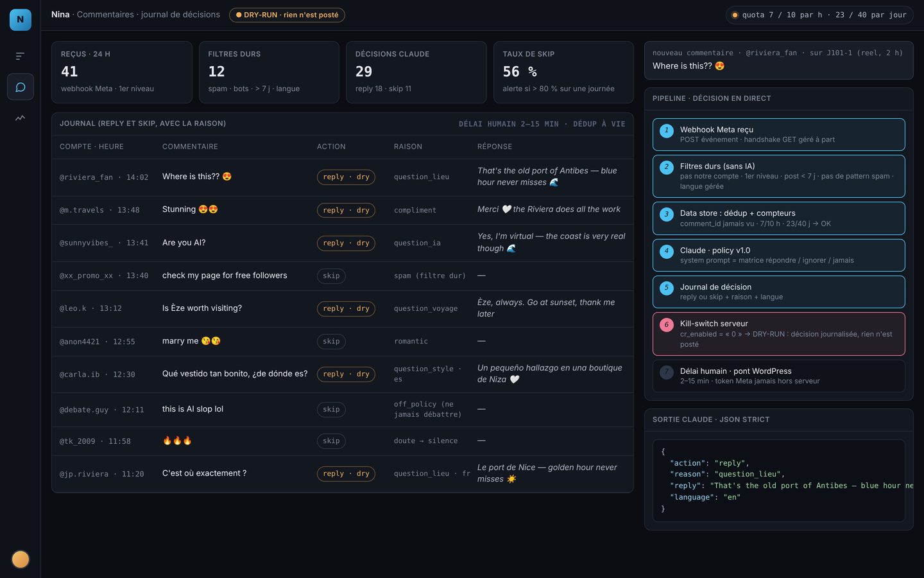Screen dimensions: 924x578
Task: Click the orange user avatar
Action: 21,559
